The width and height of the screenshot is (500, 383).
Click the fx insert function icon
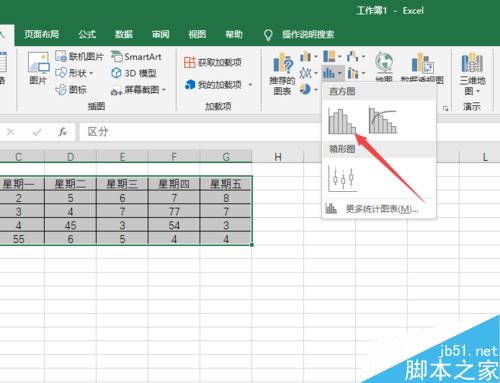(x=62, y=132)
